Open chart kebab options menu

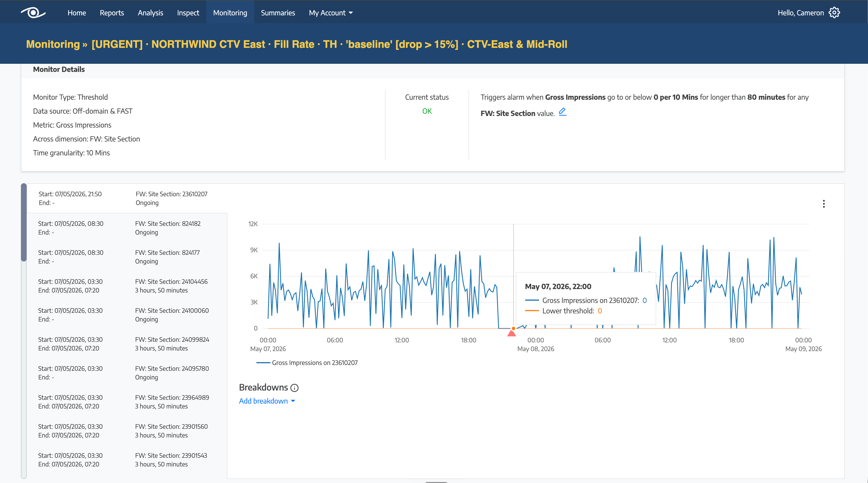824,204
